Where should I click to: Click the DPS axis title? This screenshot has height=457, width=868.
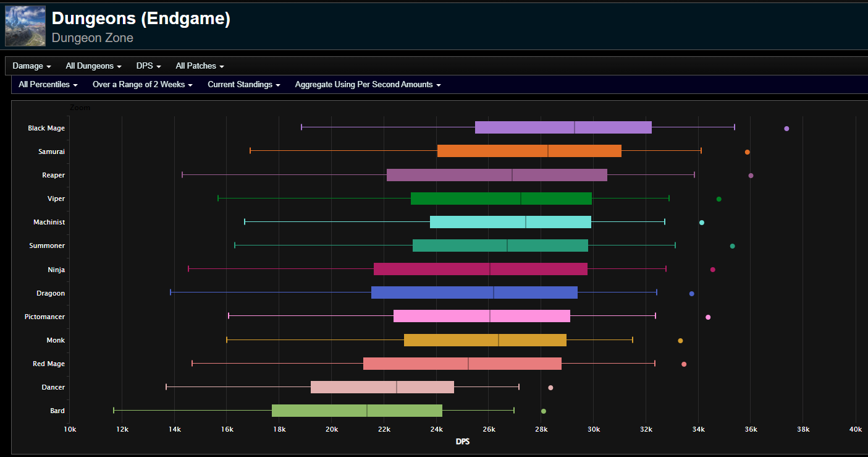point(463,442)
